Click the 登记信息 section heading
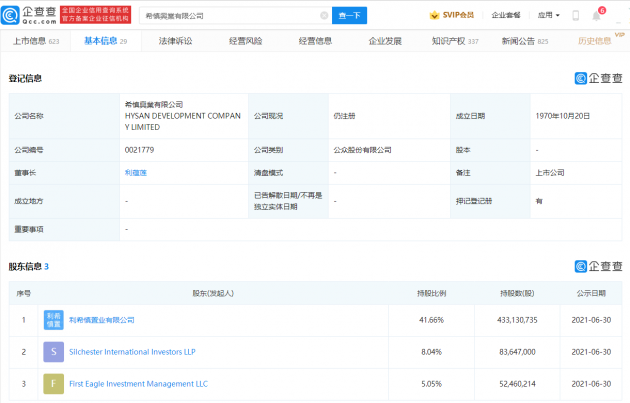The width and height of the screenshot is (630, 403). pos(25,78)
